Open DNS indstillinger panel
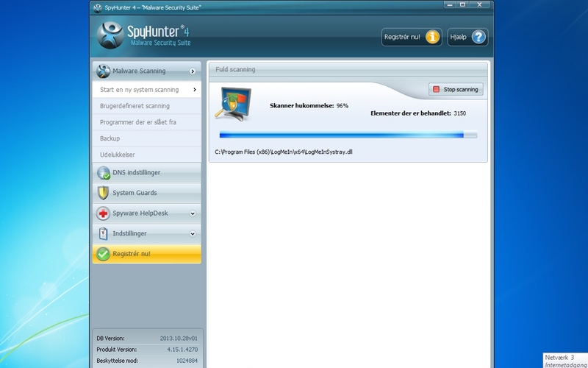Screen dimensions: 588x368 point(146,173)
